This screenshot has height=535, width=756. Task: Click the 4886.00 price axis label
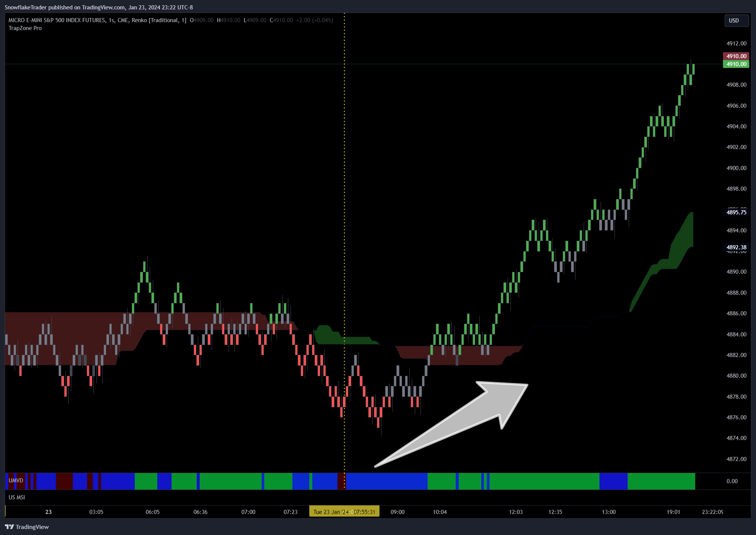pyautogui.click(x=736, y=313)
